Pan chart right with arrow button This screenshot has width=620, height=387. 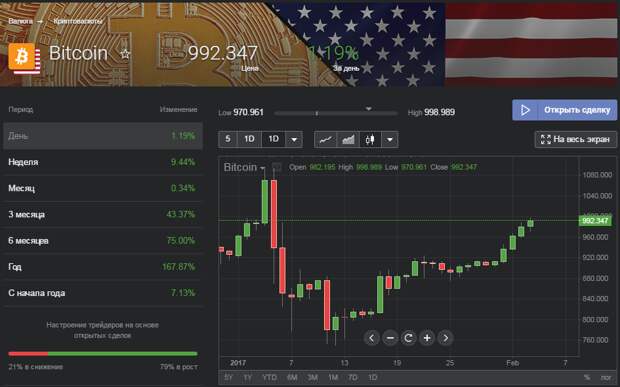click(x=446, y=338)
